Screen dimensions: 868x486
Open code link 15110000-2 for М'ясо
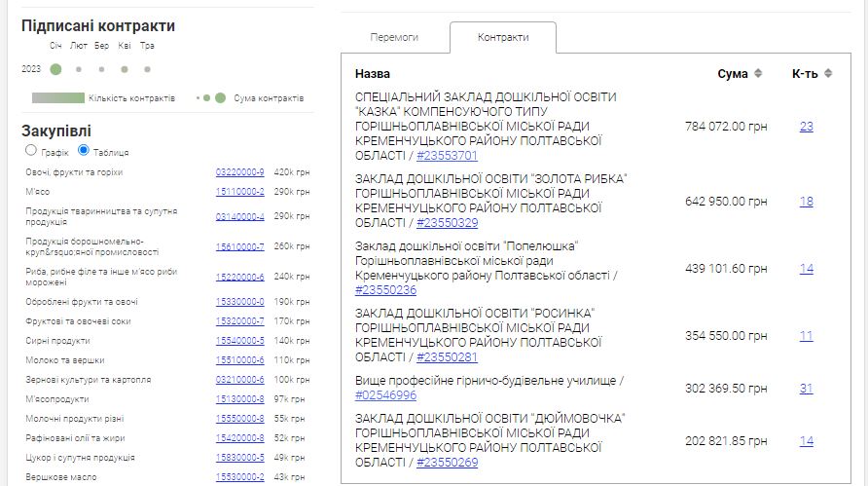pos(239,192)
